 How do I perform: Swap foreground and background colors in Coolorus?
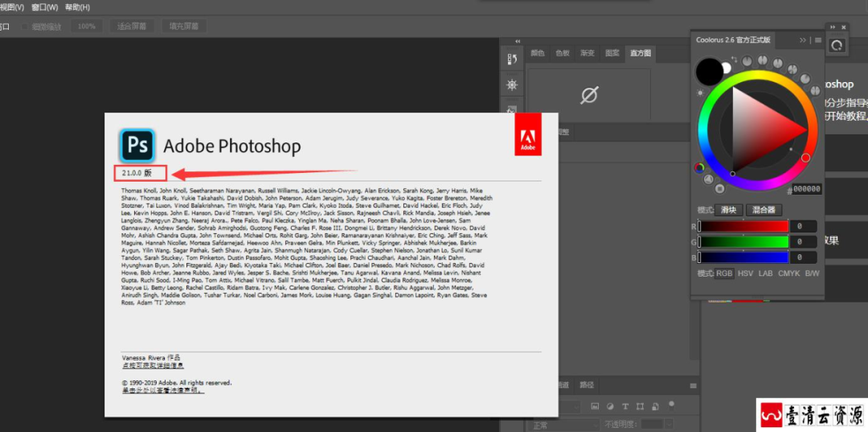(734, 60)
